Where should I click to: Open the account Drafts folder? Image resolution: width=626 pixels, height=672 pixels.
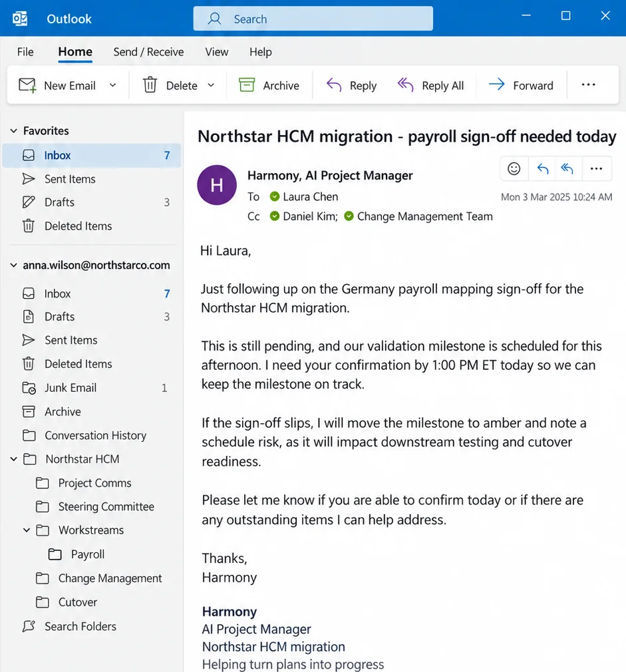pos(92,317)
